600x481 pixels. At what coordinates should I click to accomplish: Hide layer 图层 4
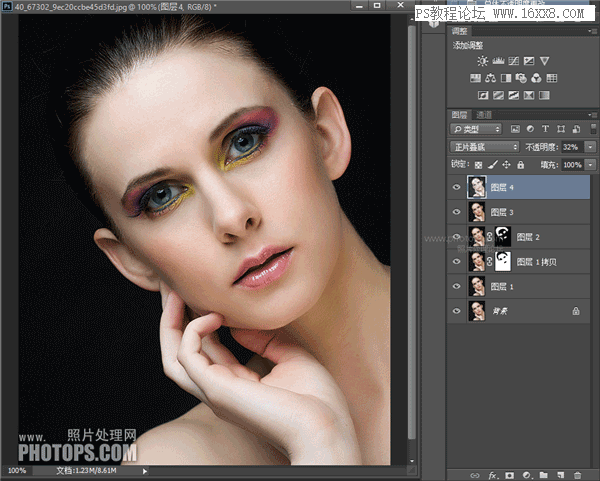[456, 187]
